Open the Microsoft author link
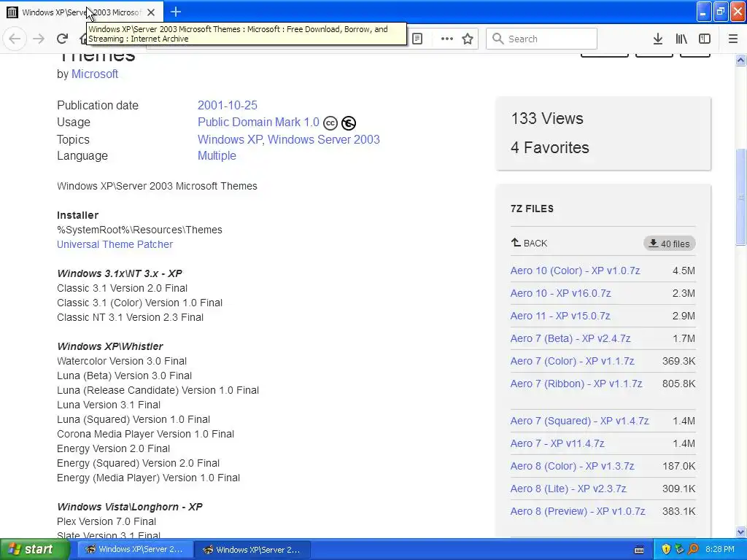The height and width of the screenshot is (560, 747). coord(95,74)
